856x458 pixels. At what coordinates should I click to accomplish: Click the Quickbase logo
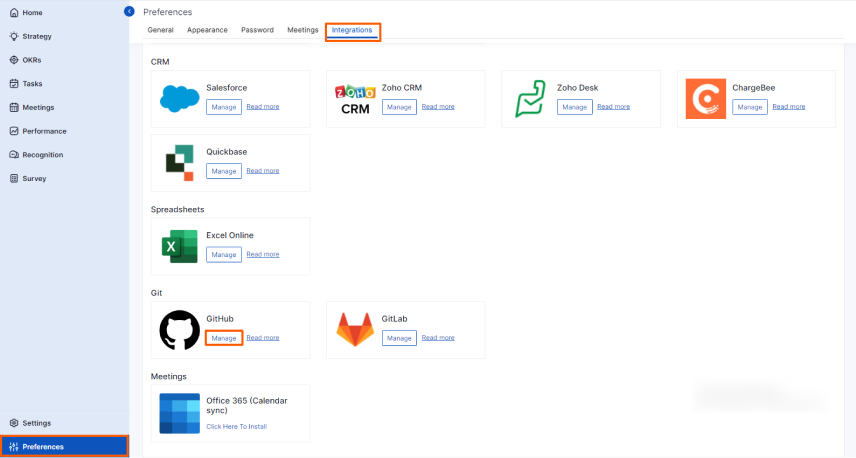pos(180,163)
